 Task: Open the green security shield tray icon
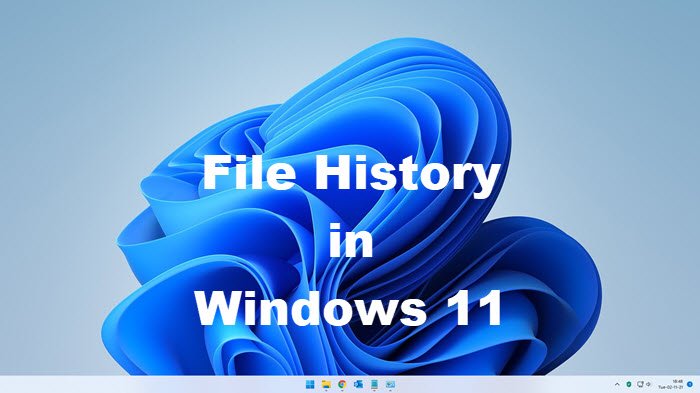(x=629, y=384)
